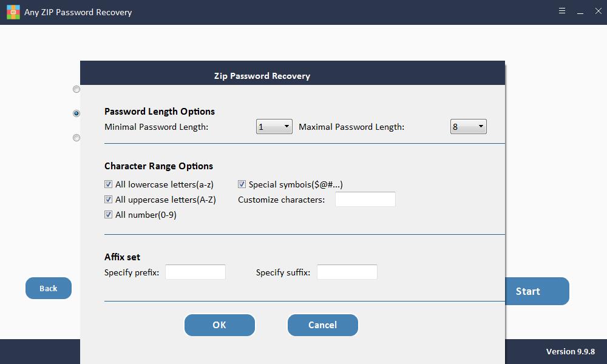
Task: Focus the Specify suffix text box
Action: 347,272
